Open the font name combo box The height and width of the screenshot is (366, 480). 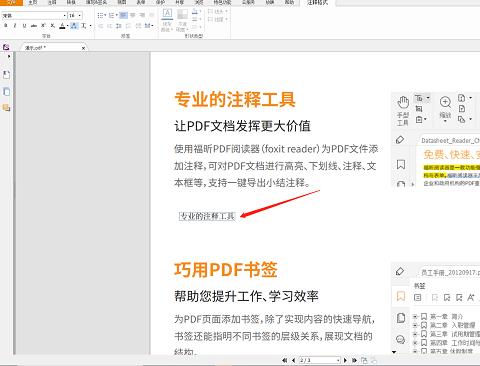[x=34, y=15]
